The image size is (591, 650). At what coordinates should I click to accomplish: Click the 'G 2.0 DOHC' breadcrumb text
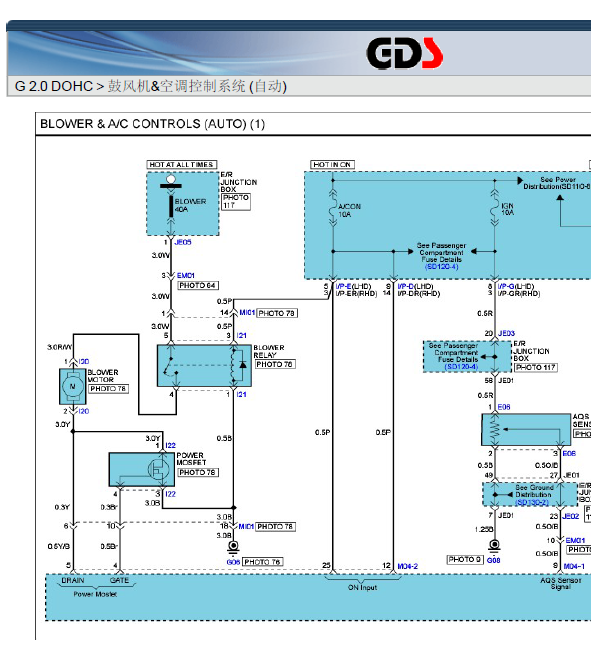coord(53,86)
